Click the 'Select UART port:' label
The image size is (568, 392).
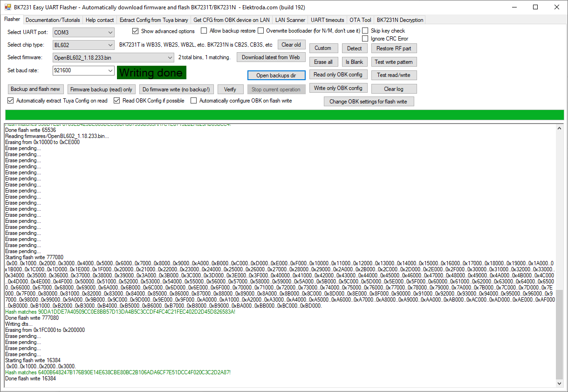[27, 32]
